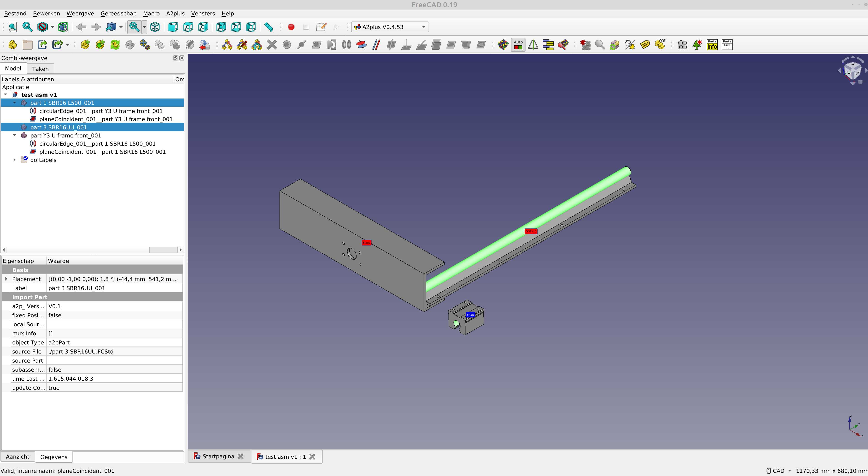Expand the dofLabels folder
868x476 pixels.
tap(14, 160)
